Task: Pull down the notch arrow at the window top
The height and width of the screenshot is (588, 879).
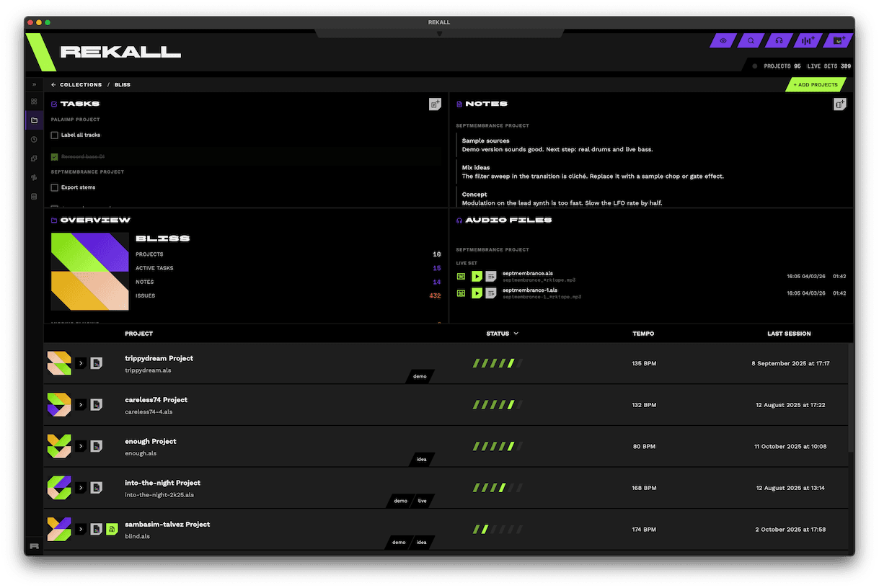Action: point(439,34)
